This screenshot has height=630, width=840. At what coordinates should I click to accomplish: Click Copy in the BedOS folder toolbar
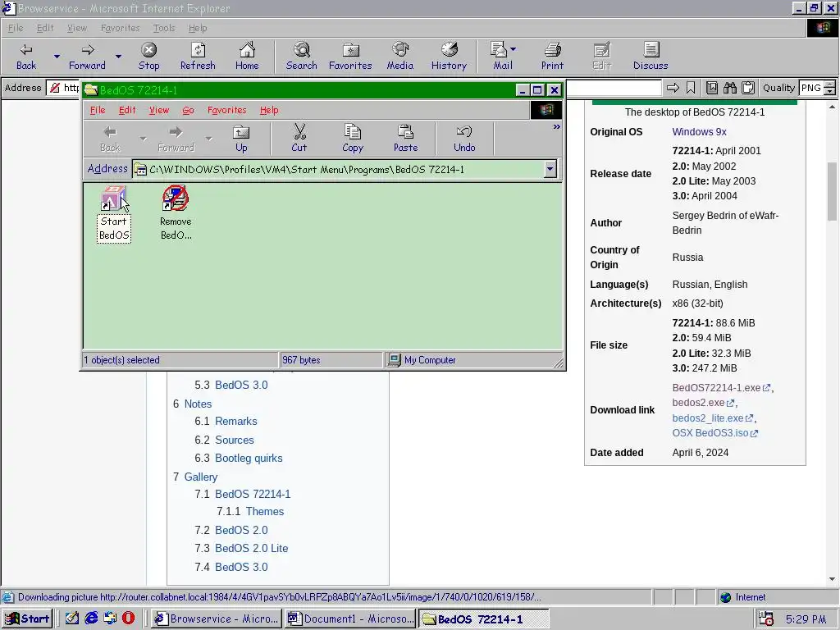click(353, 139)
